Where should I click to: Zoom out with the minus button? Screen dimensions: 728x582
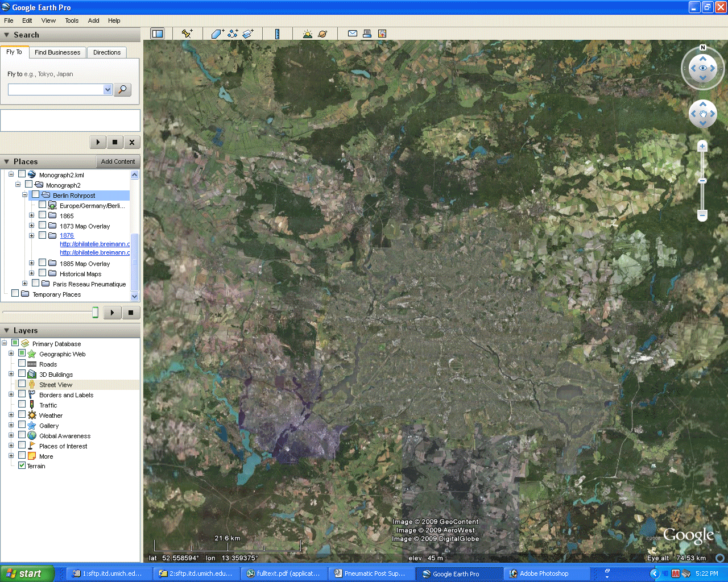pyautogui.click(x=702, y=215)
